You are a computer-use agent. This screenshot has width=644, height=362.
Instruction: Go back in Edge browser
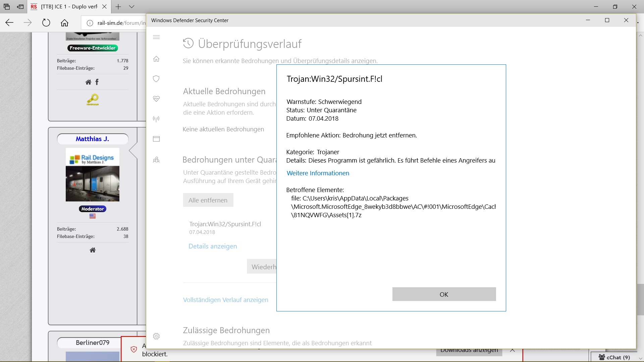pos(9,23)
